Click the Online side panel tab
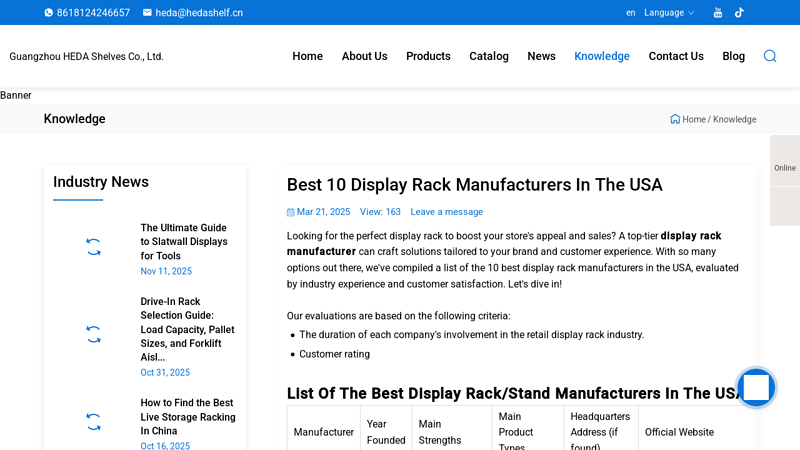Viewport: 800px width, 450px height. coord(785,168)
